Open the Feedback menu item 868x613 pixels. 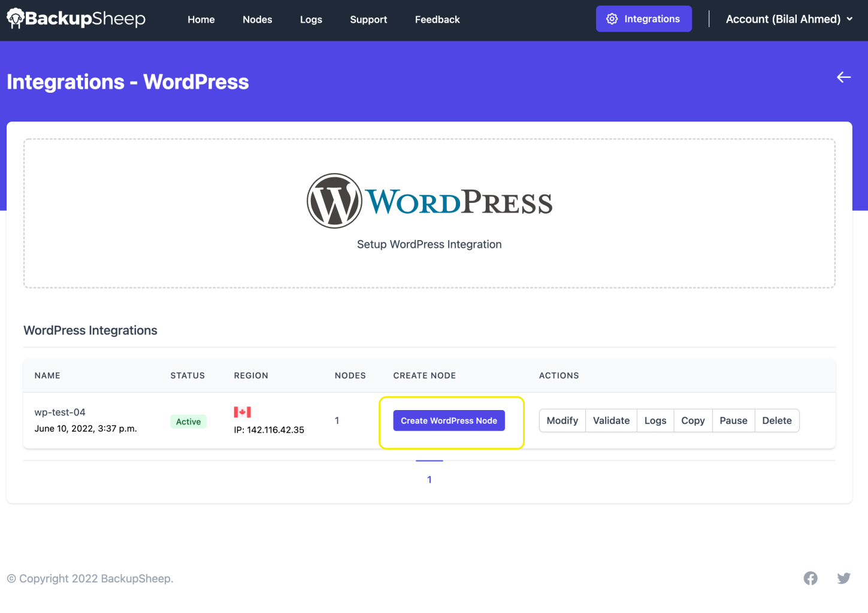(x=437, y=20)
